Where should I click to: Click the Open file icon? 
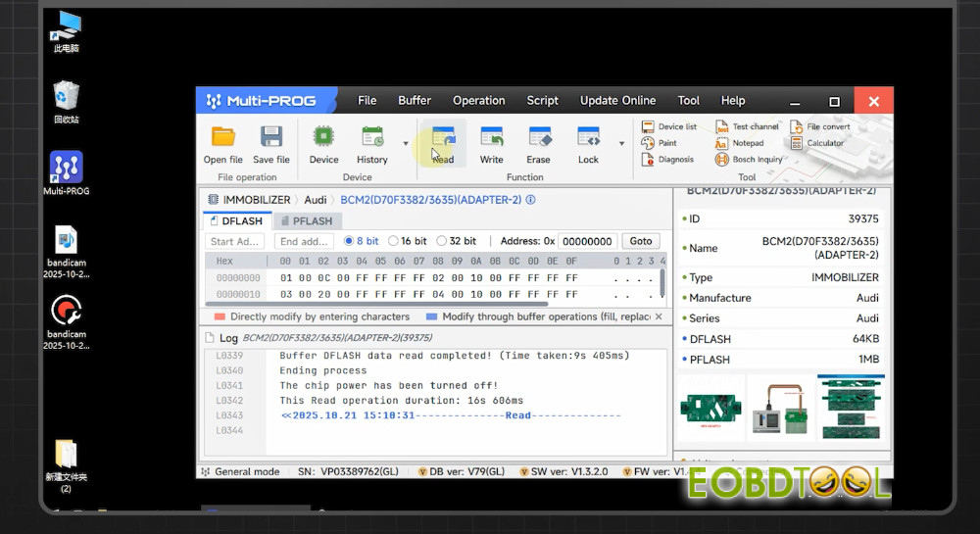pos(222,138)
